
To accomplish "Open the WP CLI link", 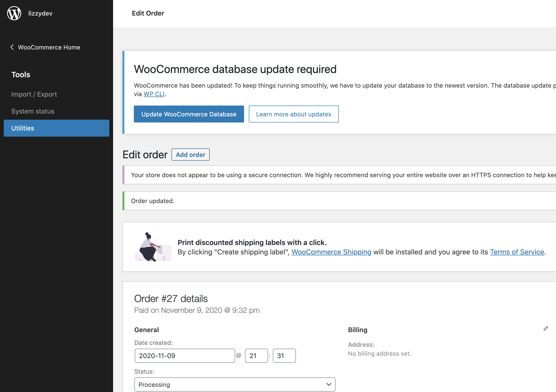I will (x=154, y=94).
